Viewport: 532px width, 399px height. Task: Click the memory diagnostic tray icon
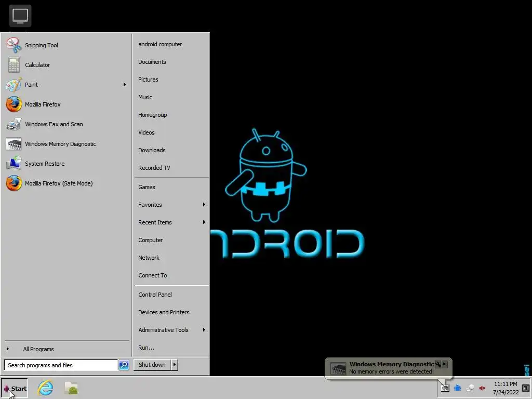(x=445, y=388)
